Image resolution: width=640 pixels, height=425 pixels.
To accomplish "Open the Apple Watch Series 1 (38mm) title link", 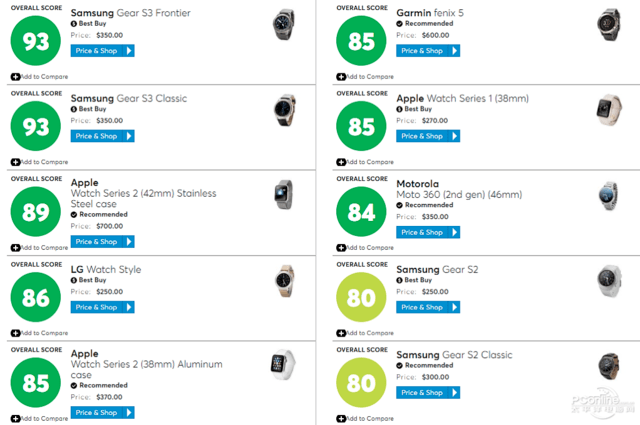I will [460, 99].
